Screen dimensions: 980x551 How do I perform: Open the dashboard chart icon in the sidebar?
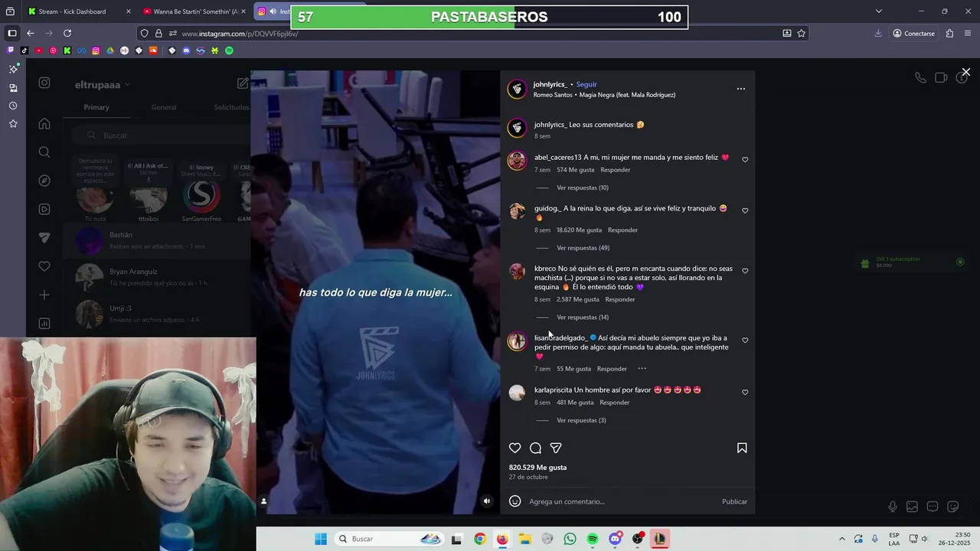coord(44,324)
